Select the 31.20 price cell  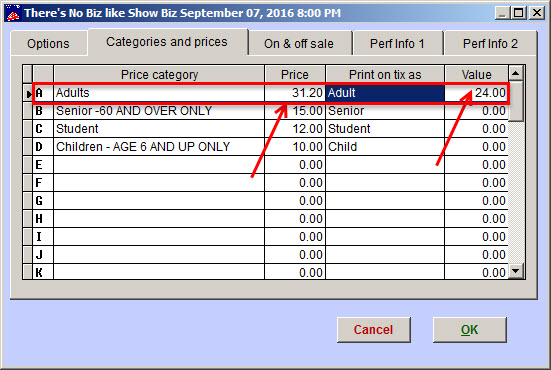295,93
